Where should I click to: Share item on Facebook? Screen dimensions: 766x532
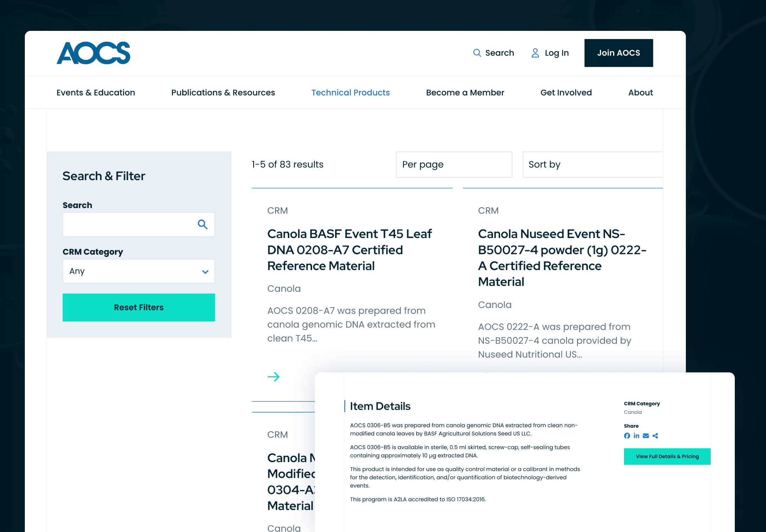(x=627, y=436)
